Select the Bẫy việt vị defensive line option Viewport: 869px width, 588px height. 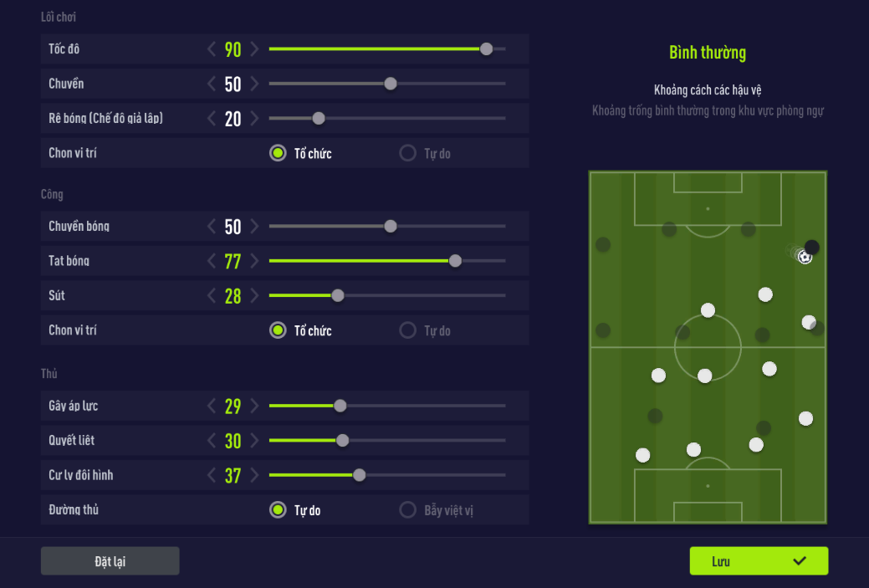(x=408, y=509)
